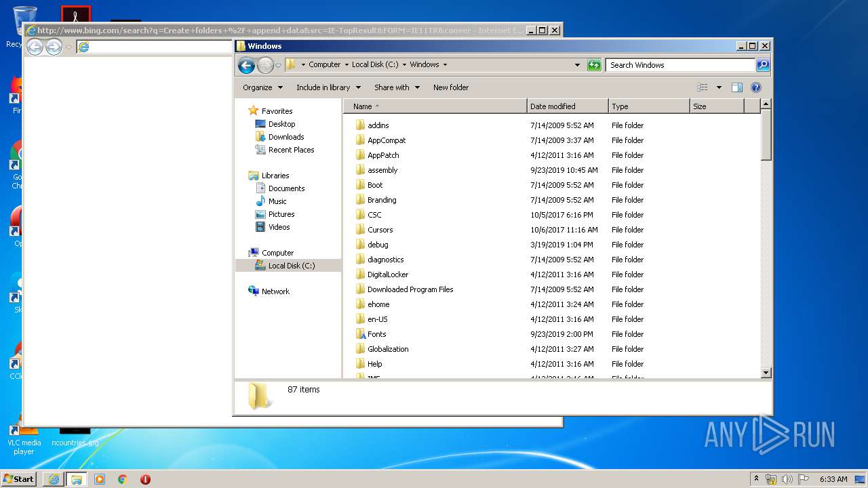Screen dimensions: 868x488
Task: Expand the arrow after Computer in address bar
Action: pos(346,65)
